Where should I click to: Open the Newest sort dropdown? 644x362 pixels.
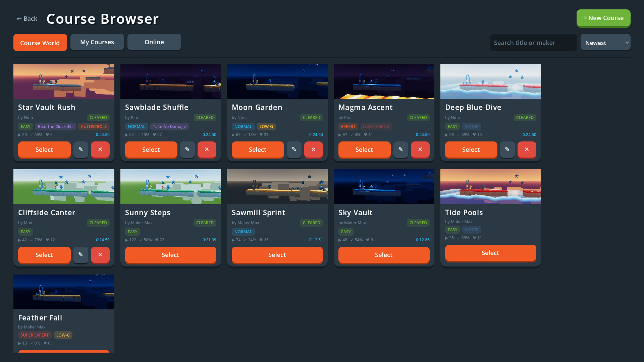tap(605, 43)
